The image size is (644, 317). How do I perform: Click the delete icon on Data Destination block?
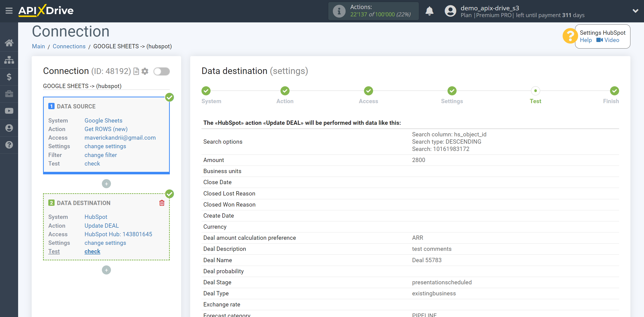(162, 203)
